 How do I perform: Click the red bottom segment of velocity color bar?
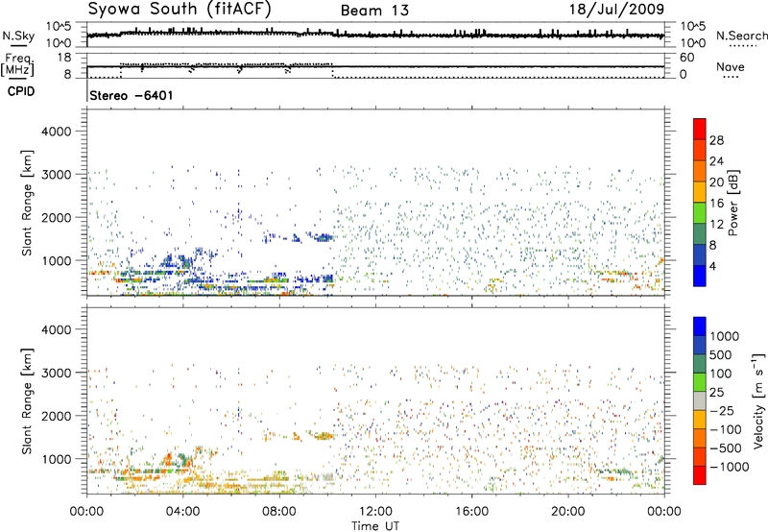click(700, 475)
